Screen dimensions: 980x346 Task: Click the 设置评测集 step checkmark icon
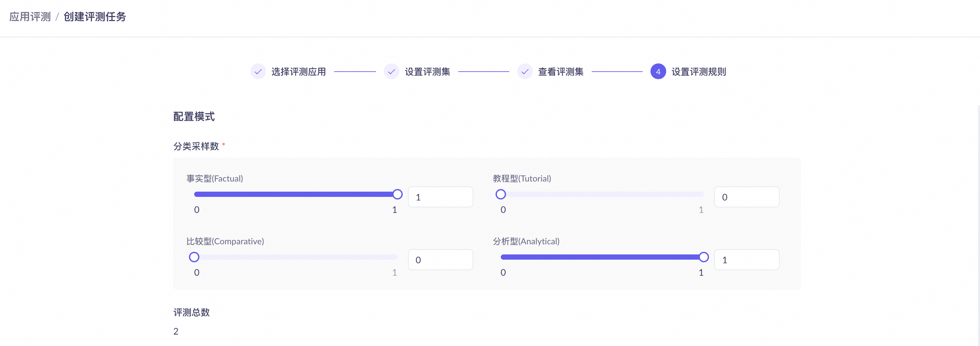click(x=391, y=72)
